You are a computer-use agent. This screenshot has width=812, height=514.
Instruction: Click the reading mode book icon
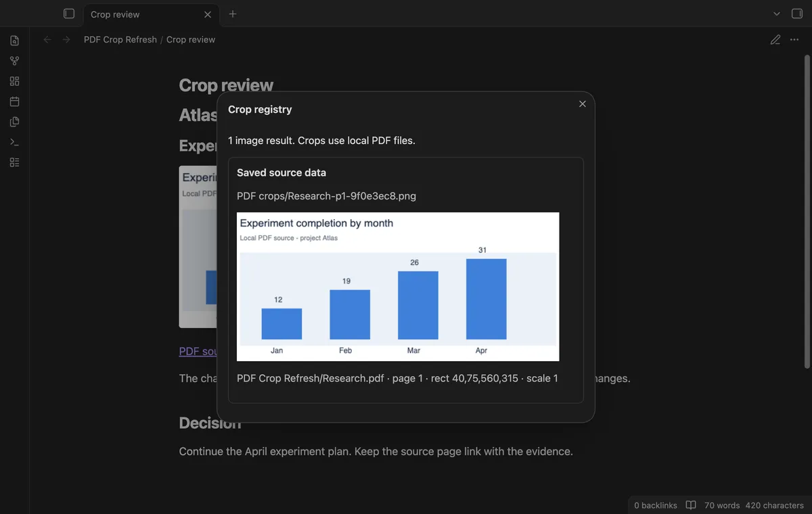pos(691,505)
